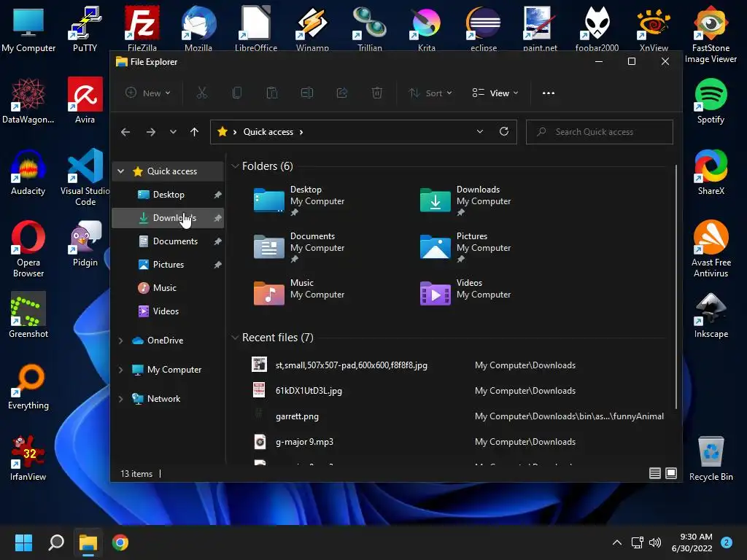Select the FileZilla desktop icon

pos(142,28)
